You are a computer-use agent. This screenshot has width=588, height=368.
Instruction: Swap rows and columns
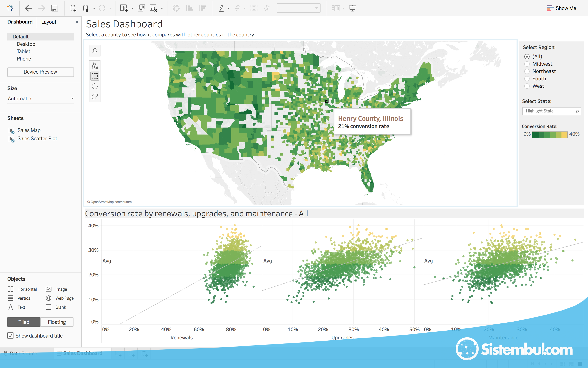pos(176,8)
